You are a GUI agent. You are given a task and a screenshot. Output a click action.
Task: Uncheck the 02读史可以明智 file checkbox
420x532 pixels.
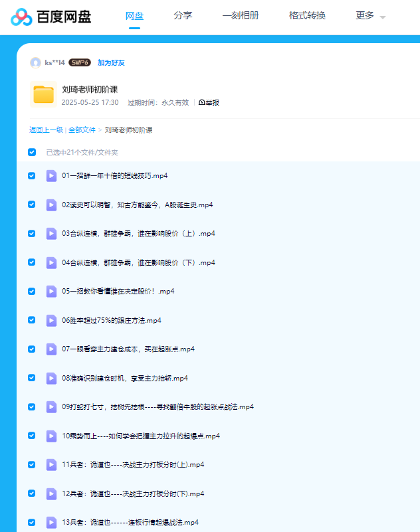[x=32, y=205]
